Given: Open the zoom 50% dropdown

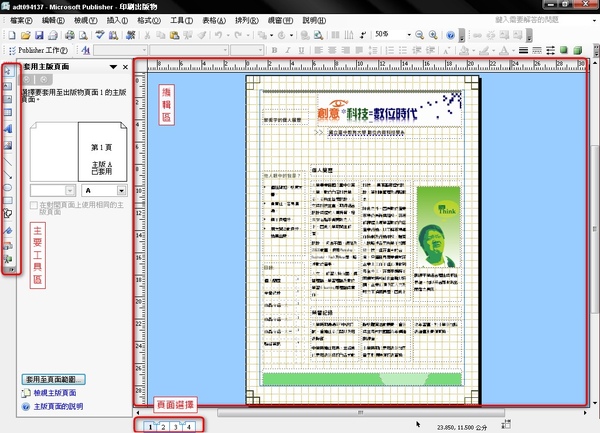Looking at the screenshot, I should 409,35.
